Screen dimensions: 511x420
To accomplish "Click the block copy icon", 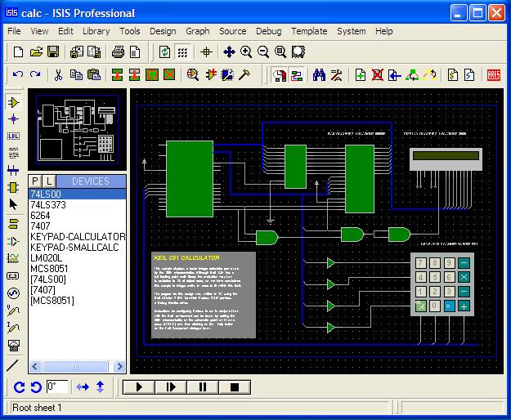I will [117, 75].
